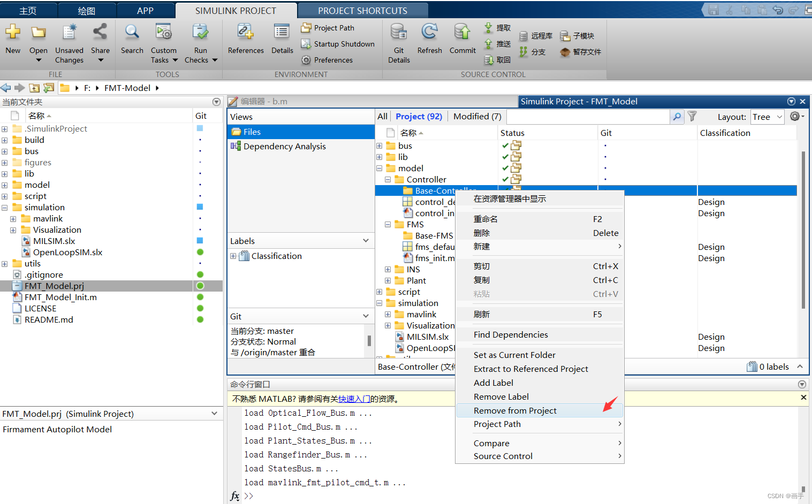Open Custom Tasks
The image size is (812, 504).
point(164,32)
